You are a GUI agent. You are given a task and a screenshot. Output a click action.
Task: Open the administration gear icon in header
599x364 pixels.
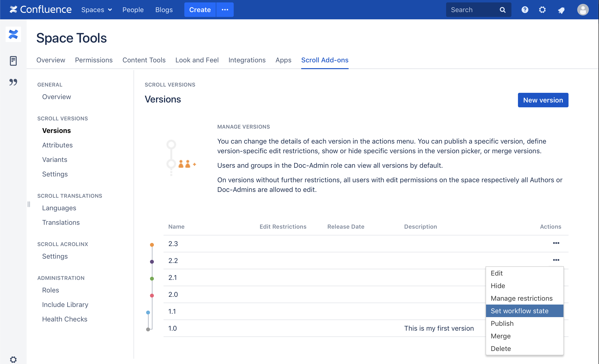tap(542, 10)
